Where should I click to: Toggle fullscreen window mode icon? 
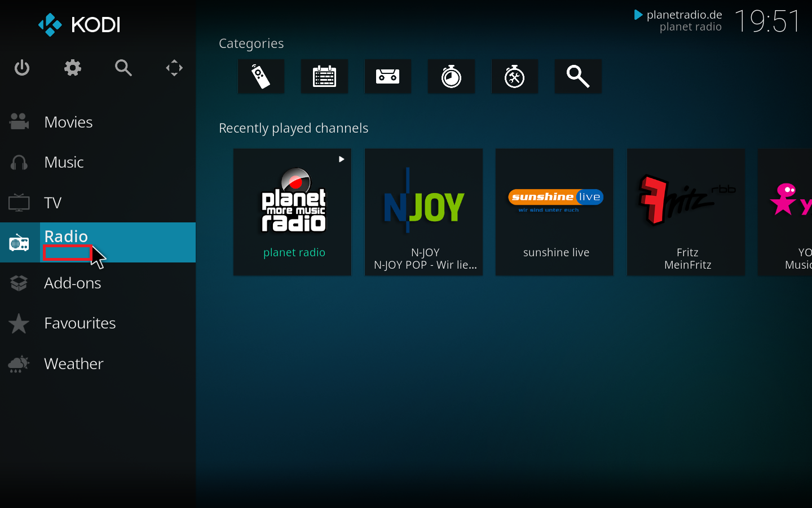tap(174, 68)
